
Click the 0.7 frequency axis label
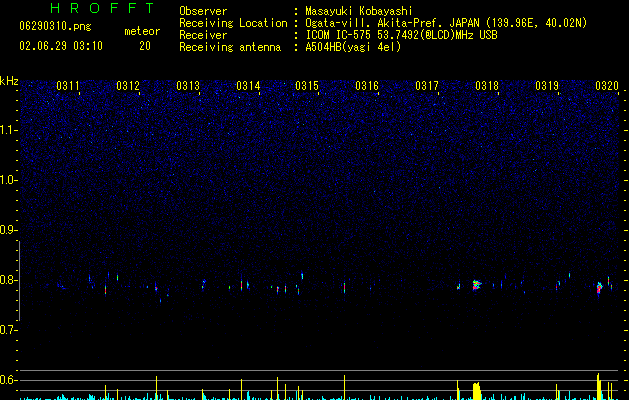9,330
